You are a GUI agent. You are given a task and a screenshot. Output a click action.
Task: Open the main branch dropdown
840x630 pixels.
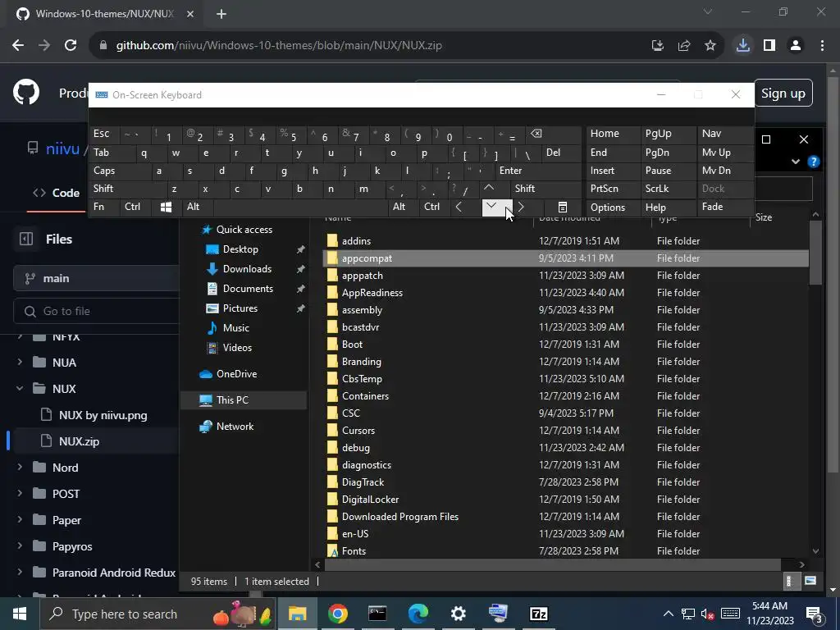click(97, 279)
